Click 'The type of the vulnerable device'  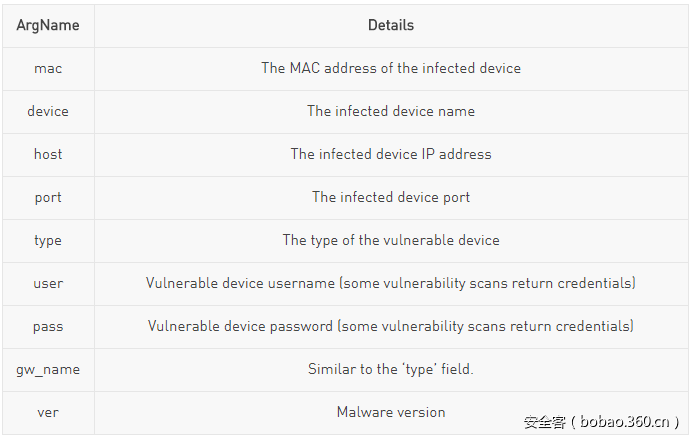(391, 240)
